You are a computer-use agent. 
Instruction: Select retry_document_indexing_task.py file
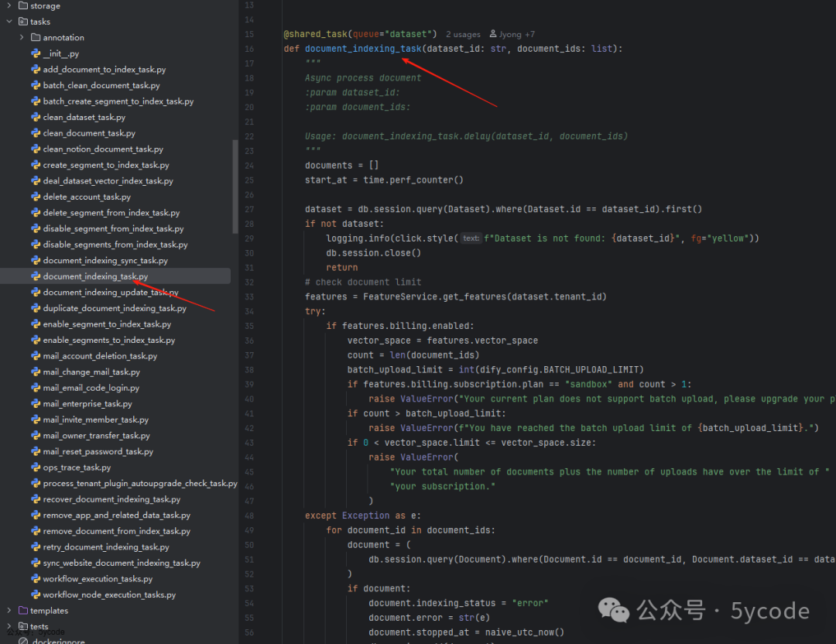click(x=105, y=547)
